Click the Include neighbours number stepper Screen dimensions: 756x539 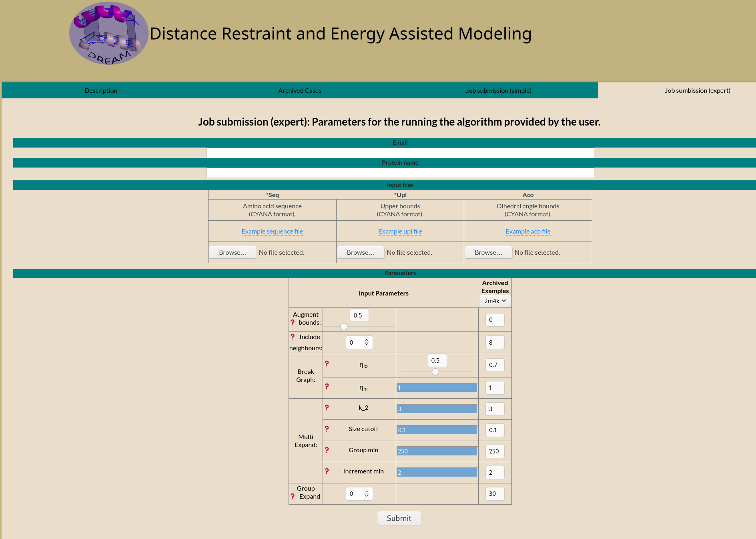pos(359,342)
